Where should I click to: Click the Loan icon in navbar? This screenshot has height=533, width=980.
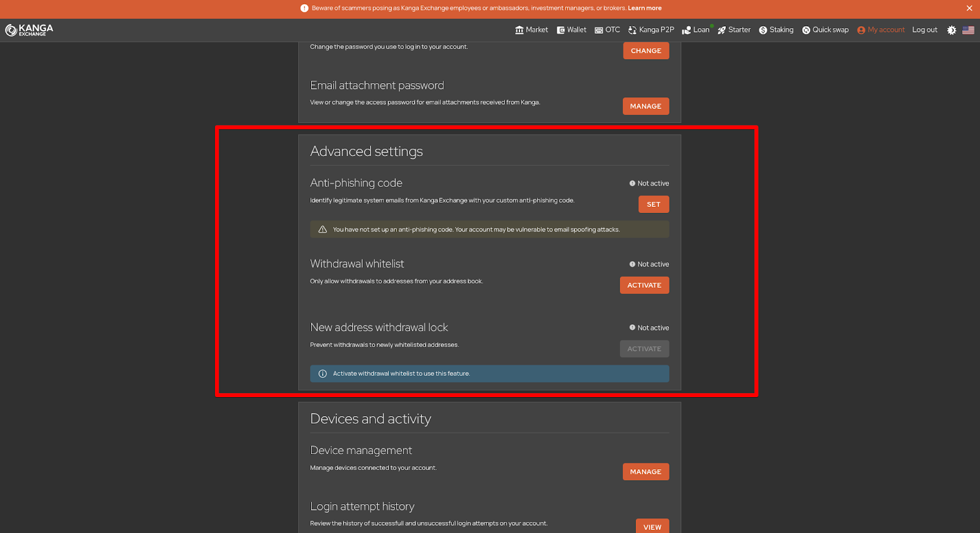[x=687, y=30]
